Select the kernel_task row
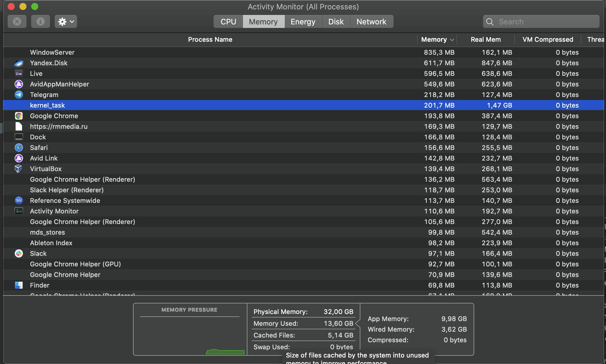 [x=303, y=105]
